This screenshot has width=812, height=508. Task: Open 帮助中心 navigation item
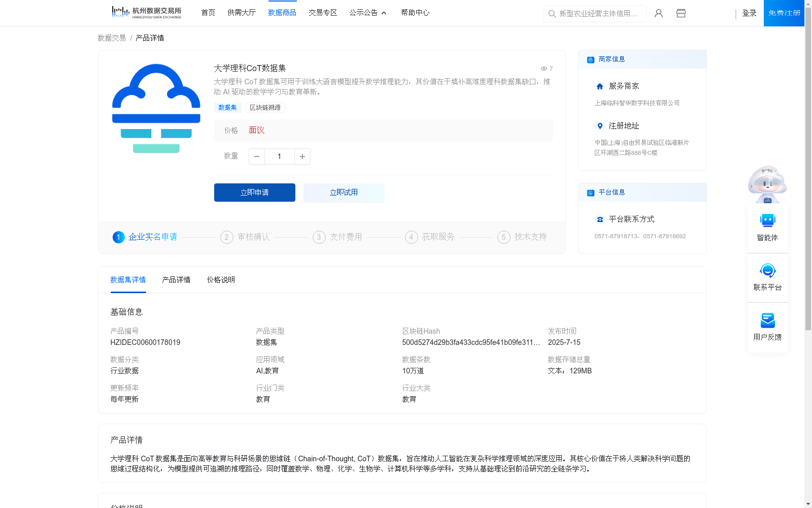click(x=415, y=13)
